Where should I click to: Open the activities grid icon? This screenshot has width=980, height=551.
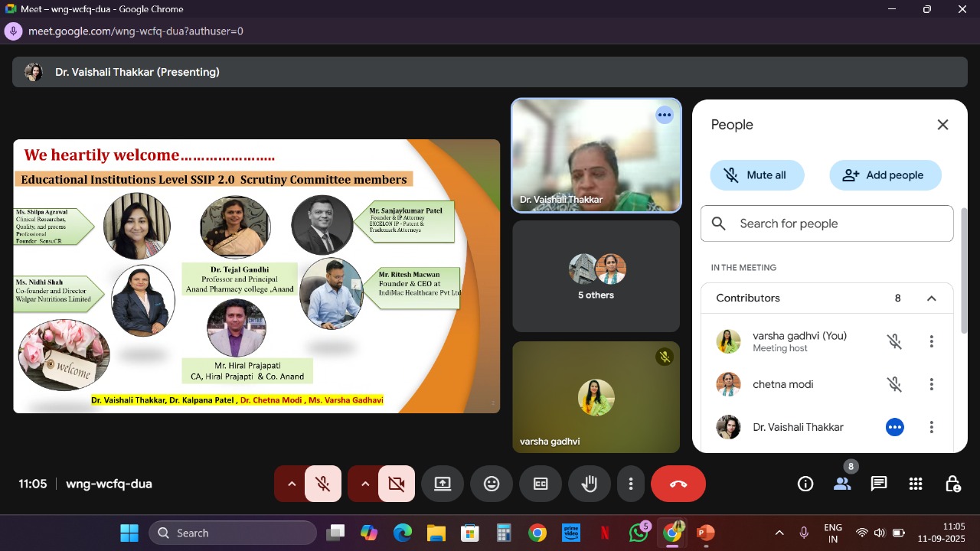point(916,484)
